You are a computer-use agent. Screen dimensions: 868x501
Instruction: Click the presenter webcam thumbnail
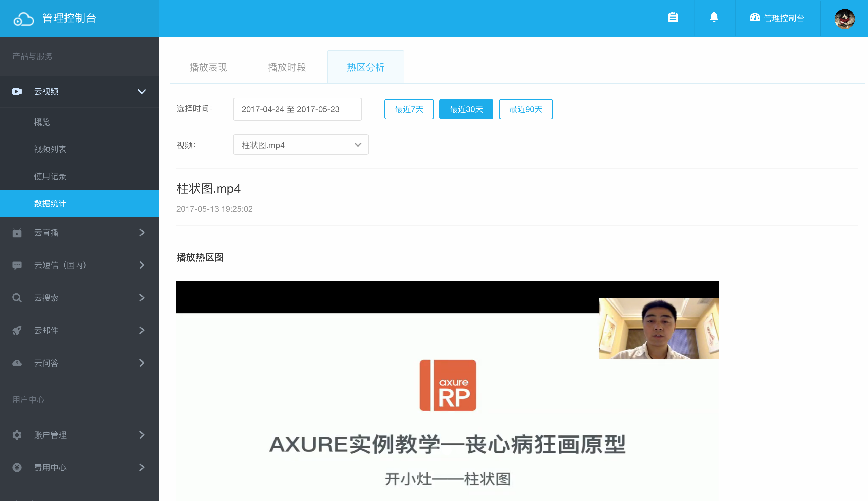pos(659,328)
